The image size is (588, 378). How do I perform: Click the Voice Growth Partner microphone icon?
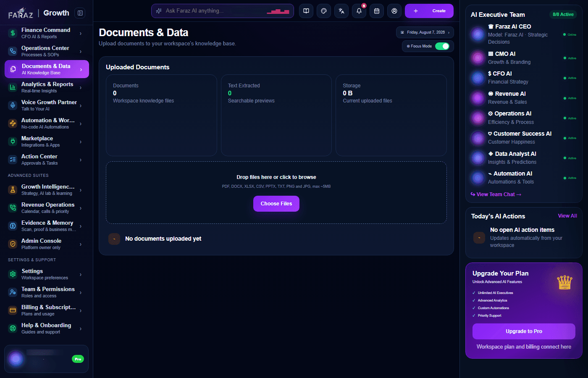pos(13,105)
